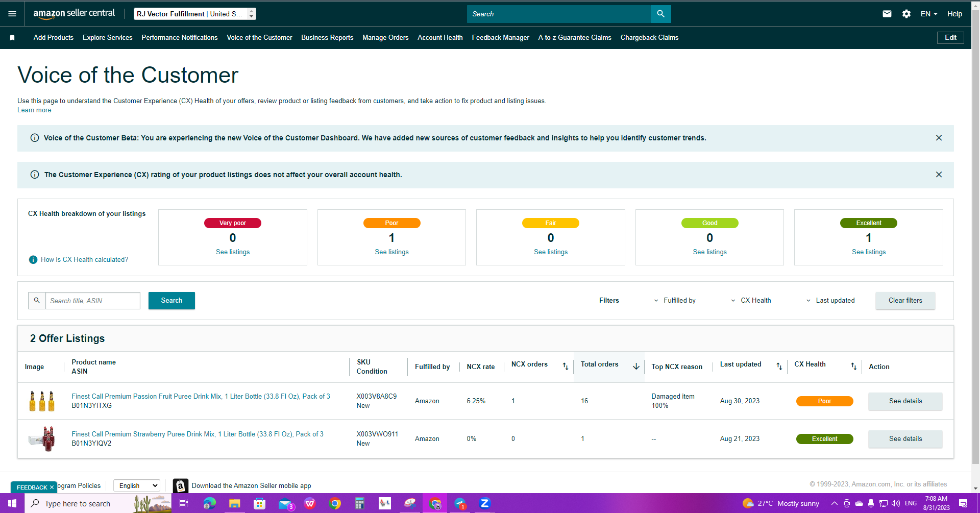Screen dimensions: 980x513
Task: Dismiss the CX rating account health banner
Action: (939, 175)
